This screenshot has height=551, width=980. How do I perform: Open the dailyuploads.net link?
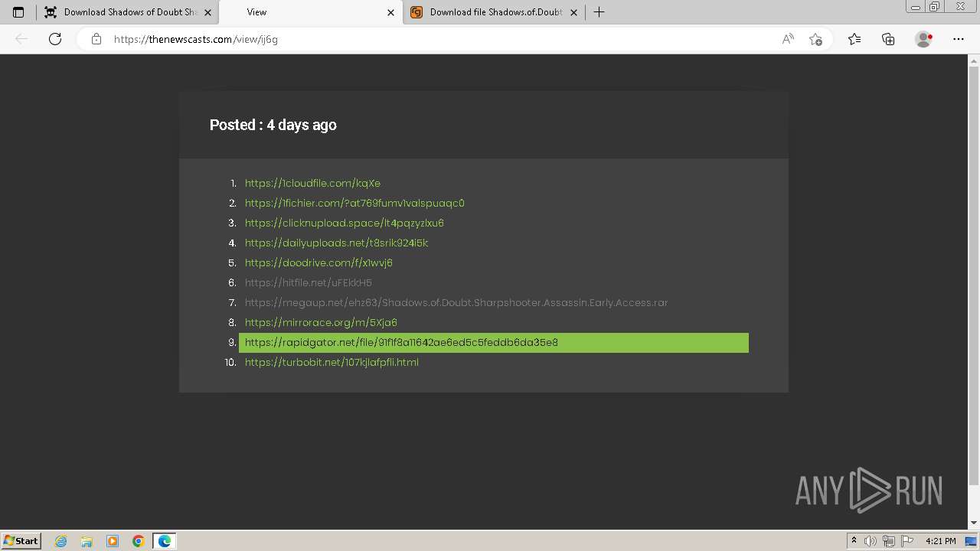pos(336,243)
